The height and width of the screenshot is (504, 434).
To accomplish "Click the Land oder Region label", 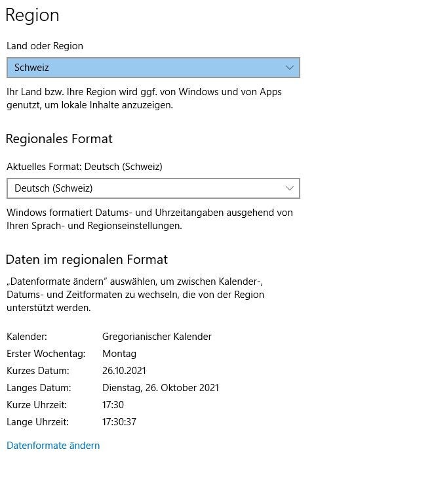I will point(45,46).
